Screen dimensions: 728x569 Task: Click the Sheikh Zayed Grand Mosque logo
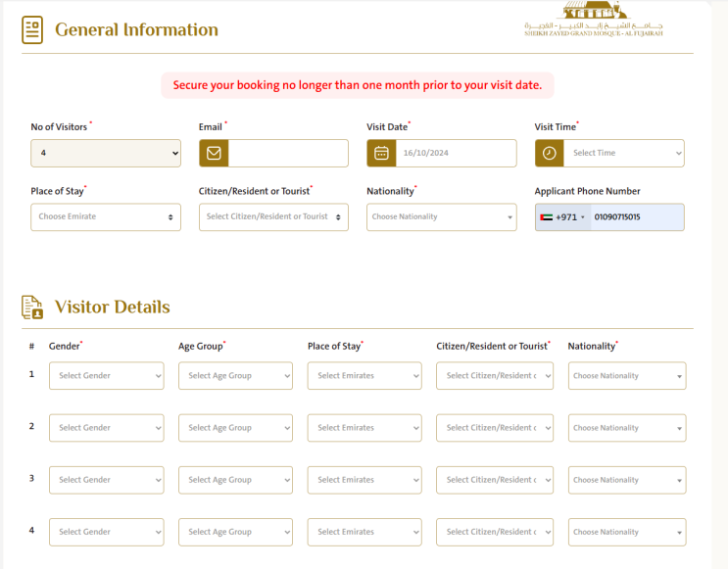pyautogui.click(x=594, y=19)
